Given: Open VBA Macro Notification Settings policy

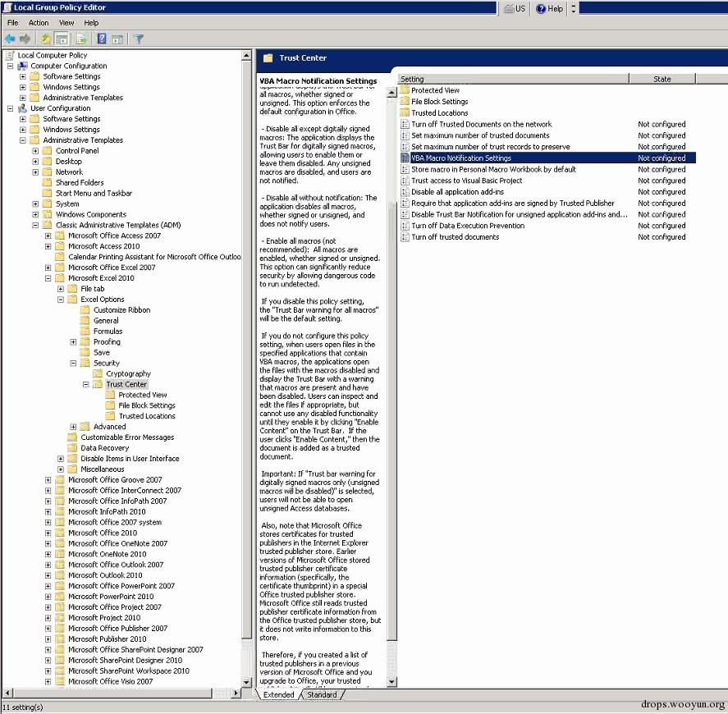Looking at the screenshot, I should click(460, 158).
